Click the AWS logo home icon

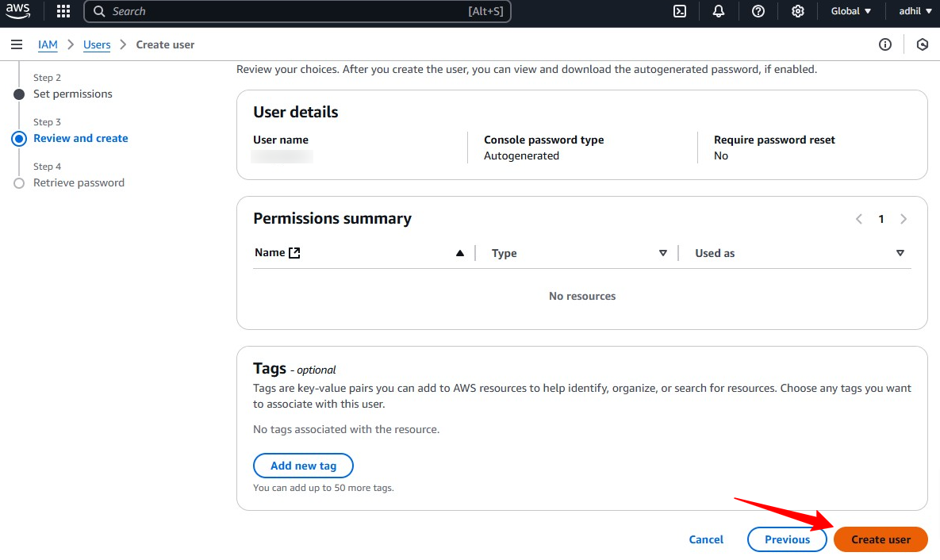click(x=17, y=11)
